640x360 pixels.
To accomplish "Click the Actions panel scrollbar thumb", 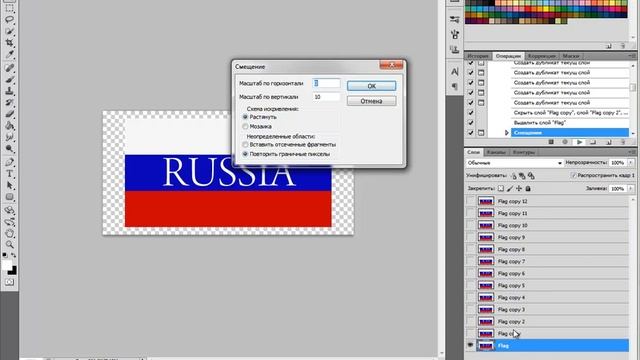I will [633, 87].
